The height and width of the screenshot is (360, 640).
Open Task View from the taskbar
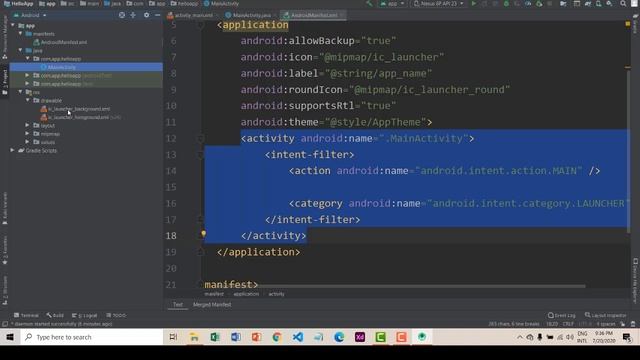(173, 337)
